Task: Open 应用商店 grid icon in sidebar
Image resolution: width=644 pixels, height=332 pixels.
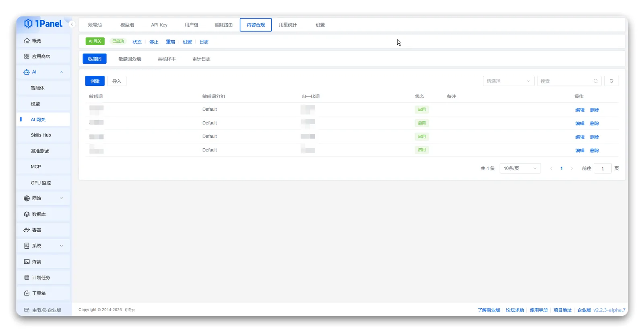Action: (27, 56)
